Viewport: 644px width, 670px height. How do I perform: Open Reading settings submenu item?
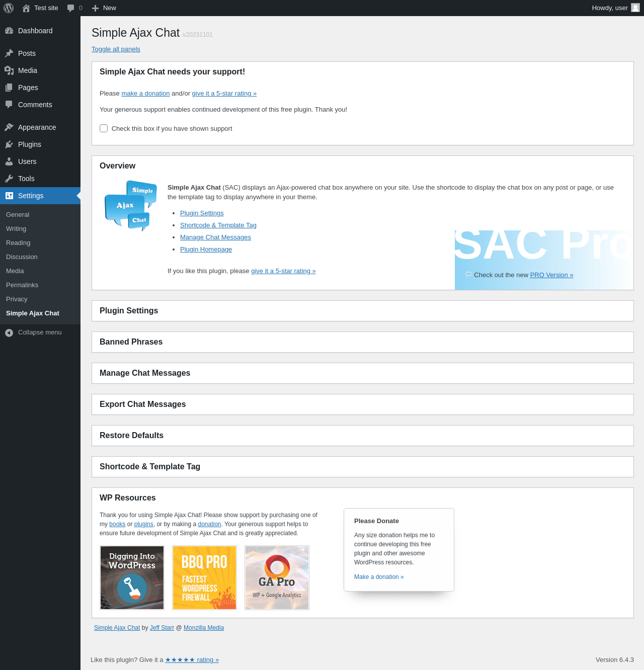[x=40, y=242]
